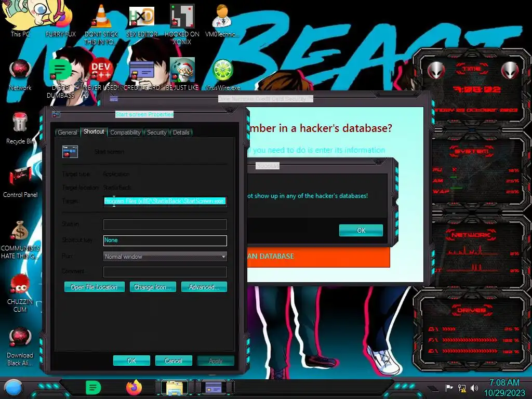Launch the Dev C++ desktop shortcut

(101, 74)
